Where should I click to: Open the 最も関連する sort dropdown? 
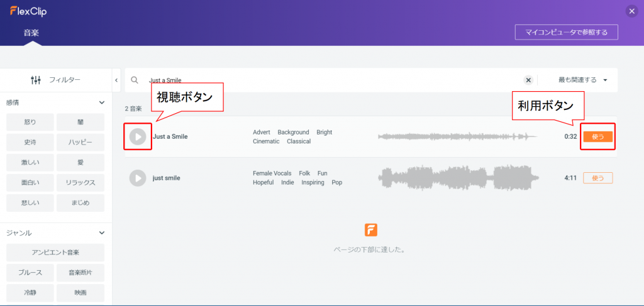pyautogui.click(x=582, y=80)
